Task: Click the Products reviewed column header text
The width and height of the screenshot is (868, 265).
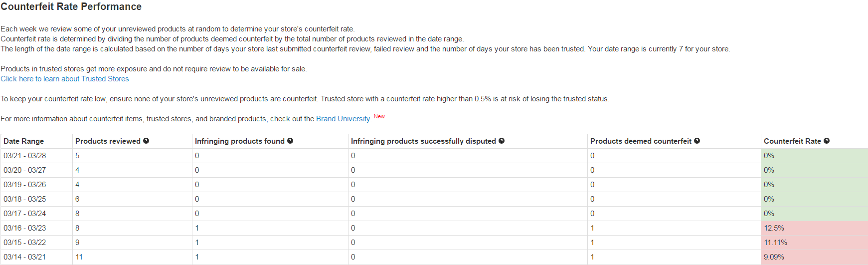Action: pos(108,141)
